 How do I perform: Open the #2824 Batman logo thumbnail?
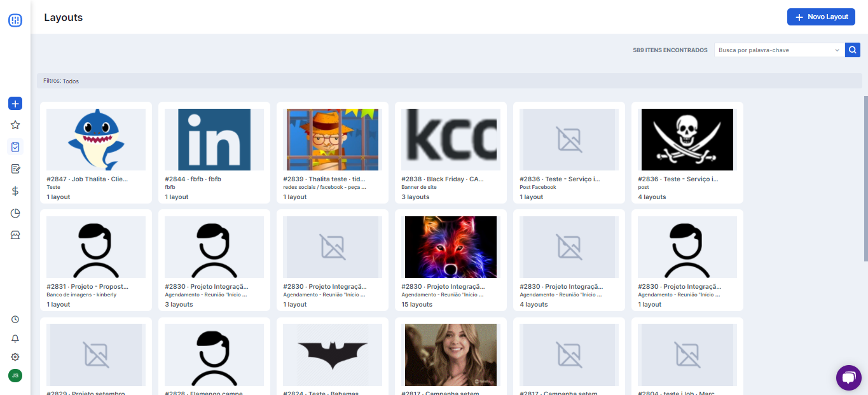[333, 354]
